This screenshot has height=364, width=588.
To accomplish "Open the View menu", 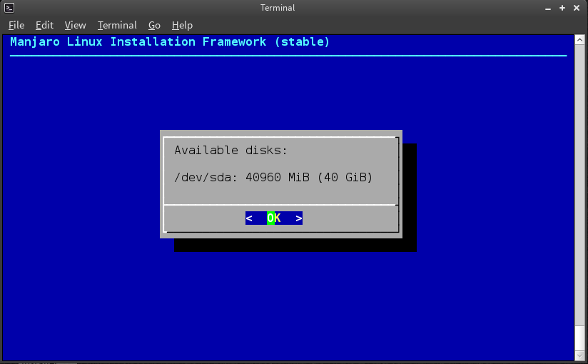I will pos(76,25).
